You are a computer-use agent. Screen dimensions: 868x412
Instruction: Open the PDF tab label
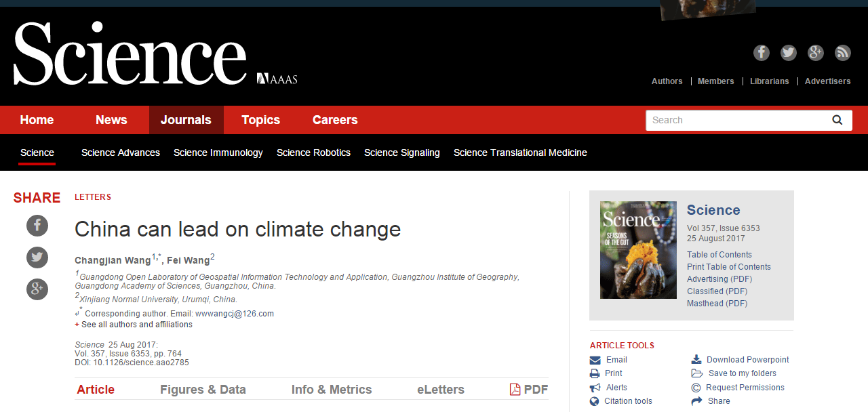point(536,390)
